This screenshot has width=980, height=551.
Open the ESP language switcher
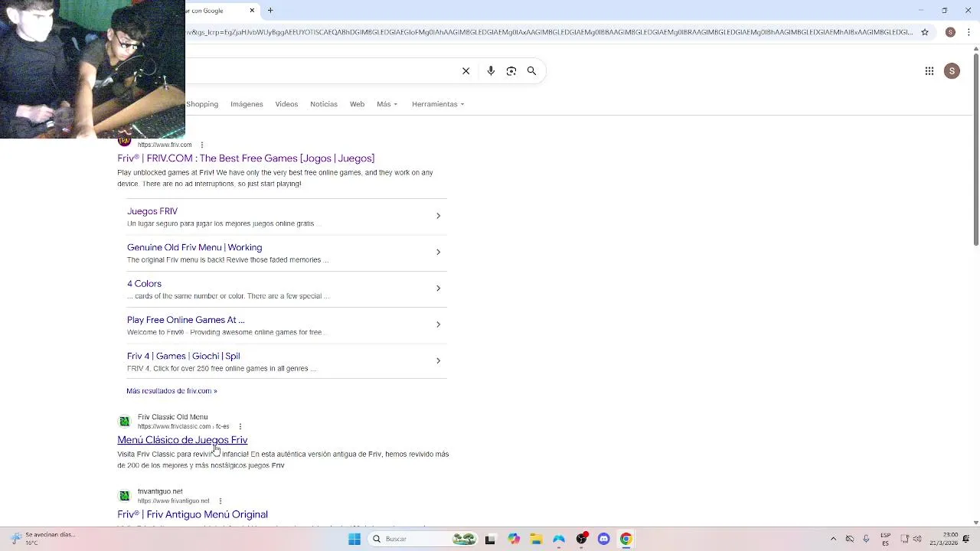tap(886, 539)
